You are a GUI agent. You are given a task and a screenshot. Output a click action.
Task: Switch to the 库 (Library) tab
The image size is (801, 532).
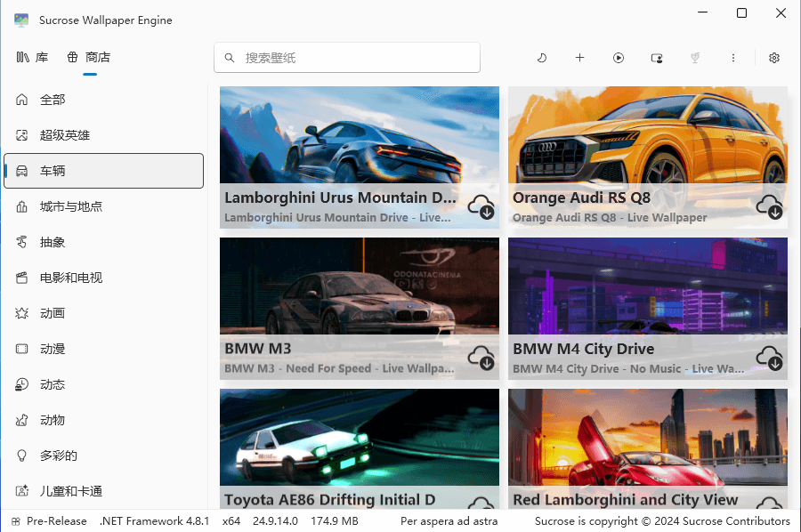pyautogui.click(x=33, y=57)
